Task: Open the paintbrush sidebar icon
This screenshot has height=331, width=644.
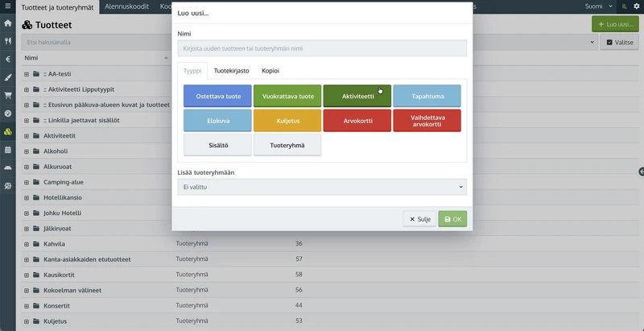Action: pyautogui.click(x=7, y=77)
